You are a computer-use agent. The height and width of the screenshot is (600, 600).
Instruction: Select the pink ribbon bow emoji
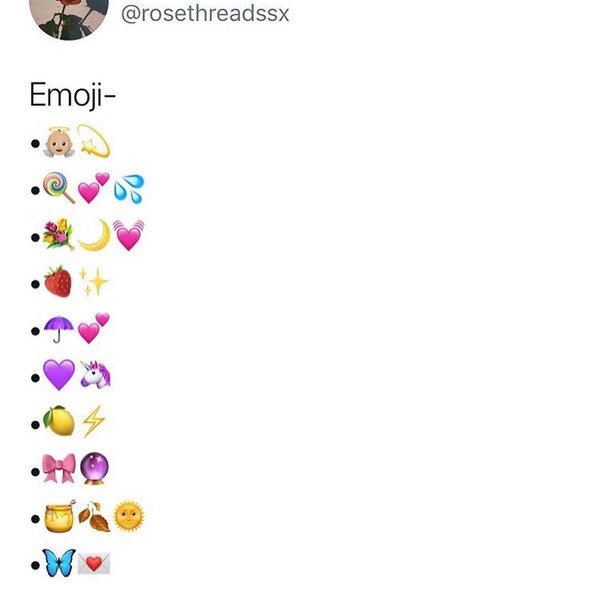[x=58, y=469]
